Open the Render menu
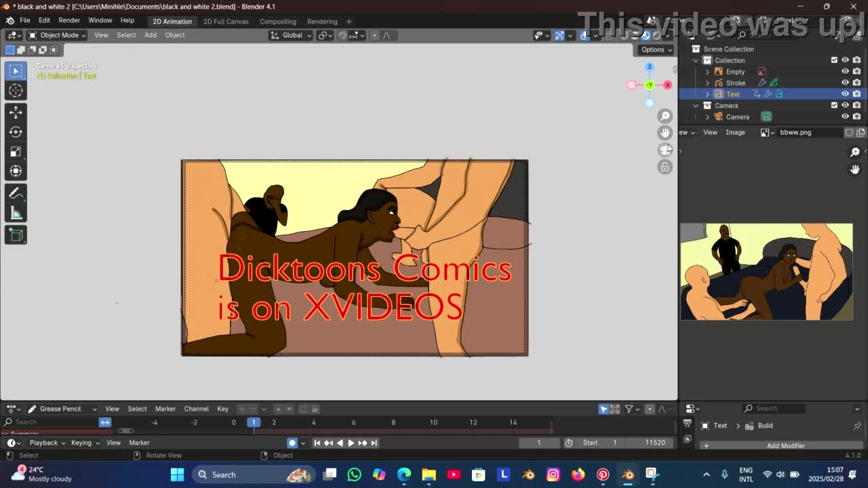Viewport: 868px width, 488px height. 69,20
